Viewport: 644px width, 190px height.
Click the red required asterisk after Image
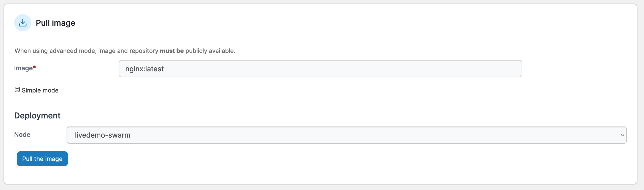35,67
